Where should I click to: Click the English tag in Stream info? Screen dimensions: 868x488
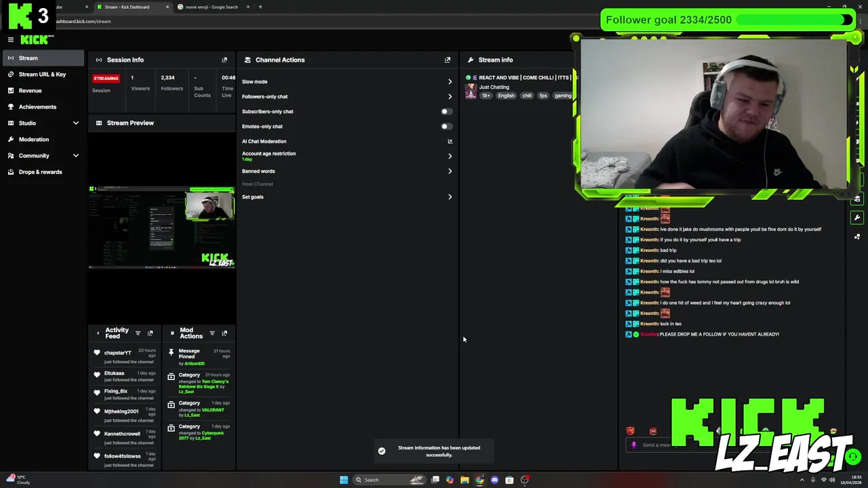click(x=506, y=96)
